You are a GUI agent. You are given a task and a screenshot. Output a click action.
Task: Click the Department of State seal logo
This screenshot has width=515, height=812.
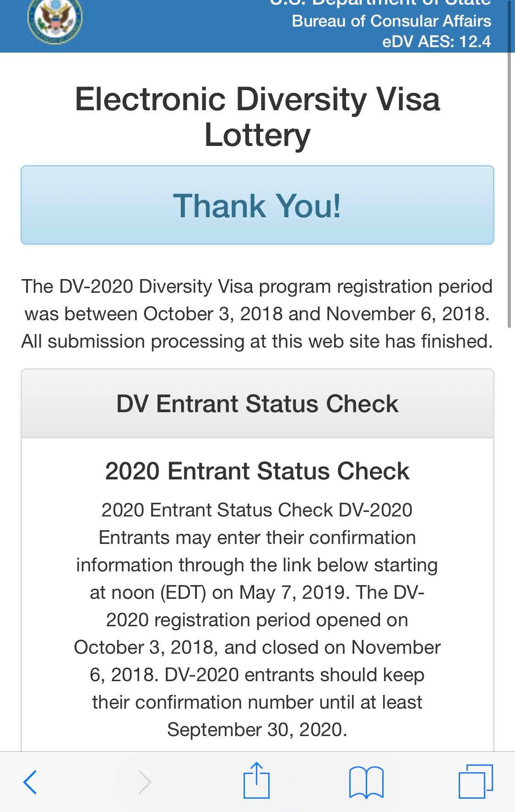[54, 20]
